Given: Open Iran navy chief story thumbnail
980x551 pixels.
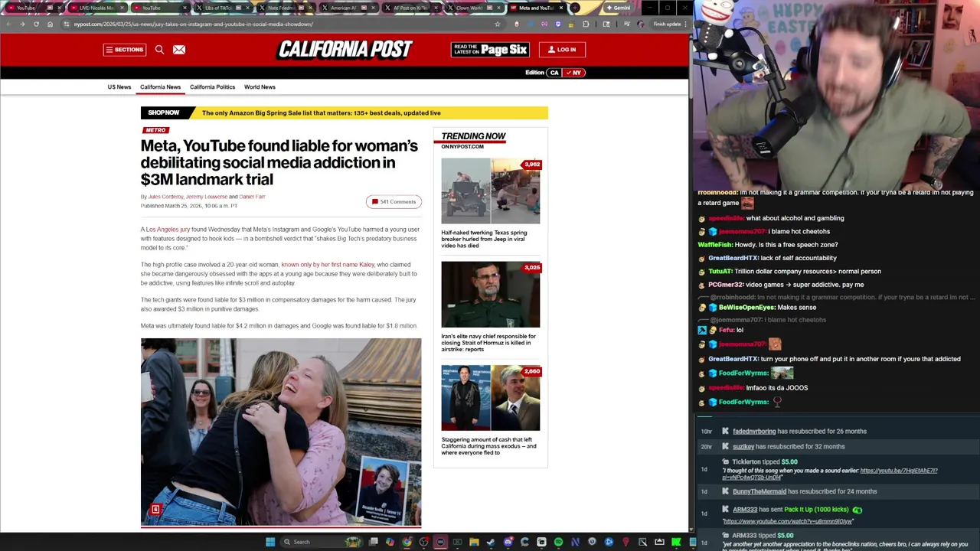Looking at the screenshot, I should pyautogui.click(x=490, y=295).
